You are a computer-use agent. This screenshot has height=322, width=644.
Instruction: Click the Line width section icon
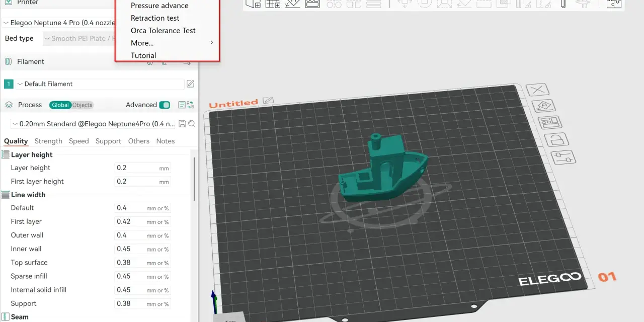coord(6,195)
